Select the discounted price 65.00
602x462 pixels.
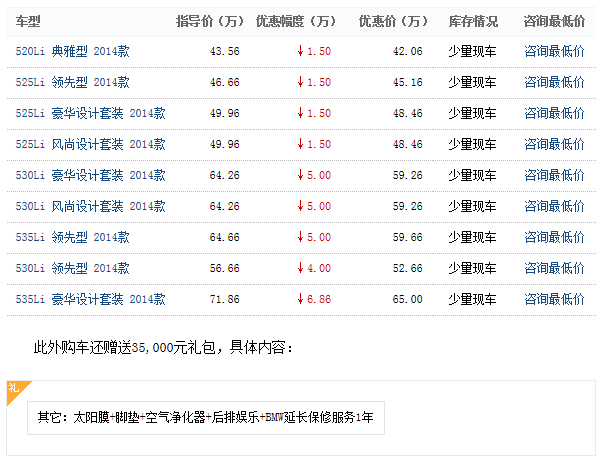pyautogui.click(x=407, y=299)
